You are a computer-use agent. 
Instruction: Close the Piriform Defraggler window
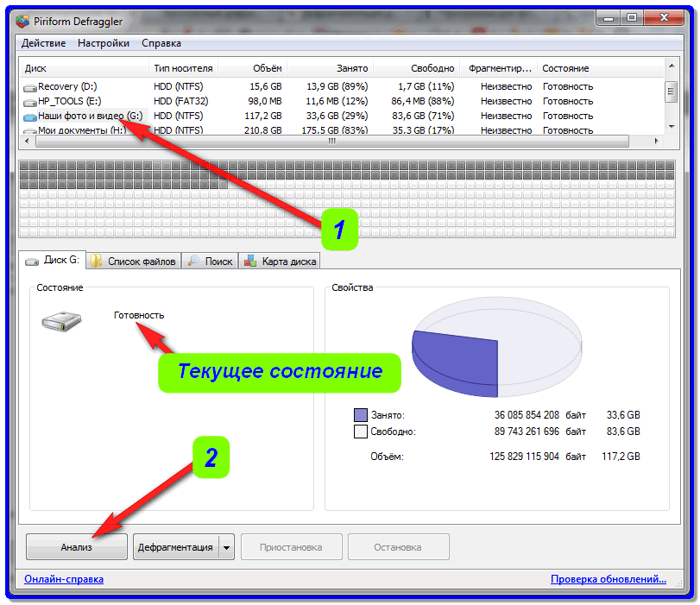pyautogui.click(x=664, y=18)
